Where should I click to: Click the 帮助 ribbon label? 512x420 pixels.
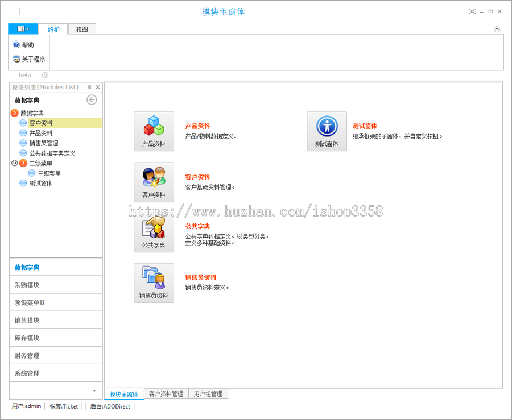coord(28,45)
